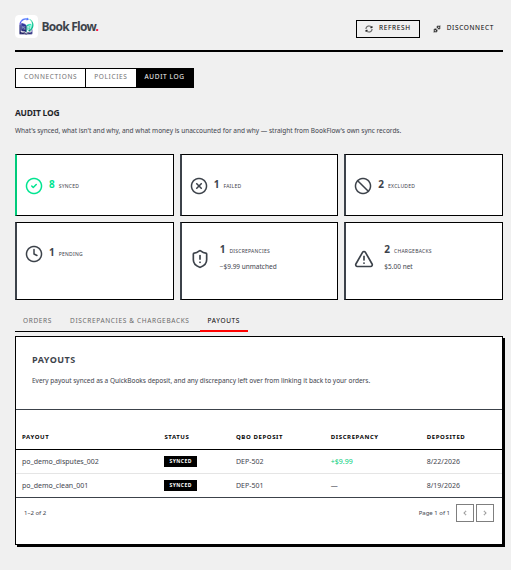
Task: Click the dash discrepancy for DEP-501 row
Action: pos(334,486)
